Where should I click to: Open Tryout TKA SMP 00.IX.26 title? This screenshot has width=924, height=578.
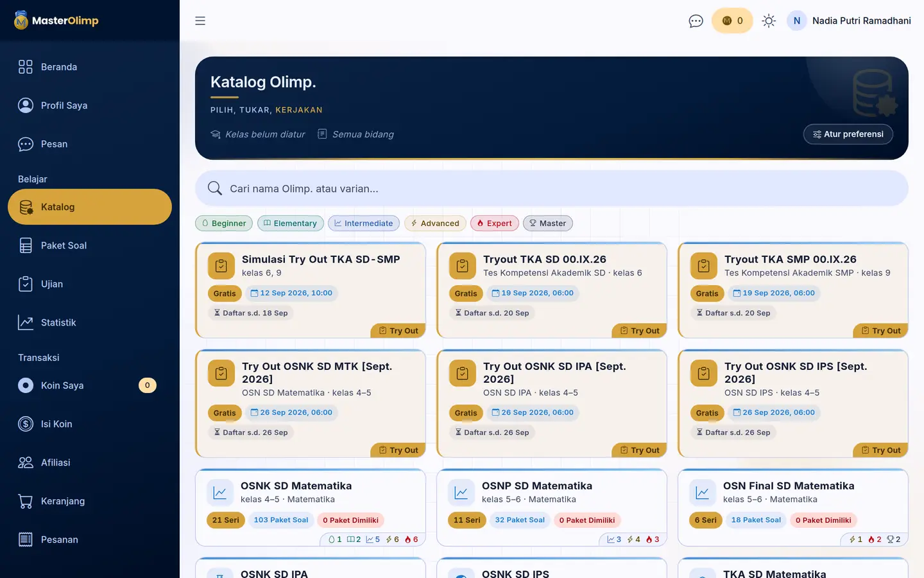point(791,259)
